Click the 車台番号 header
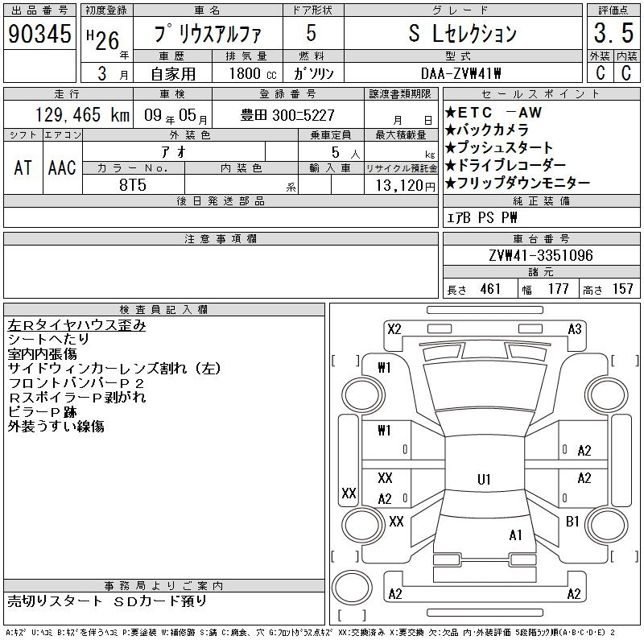 541,238
